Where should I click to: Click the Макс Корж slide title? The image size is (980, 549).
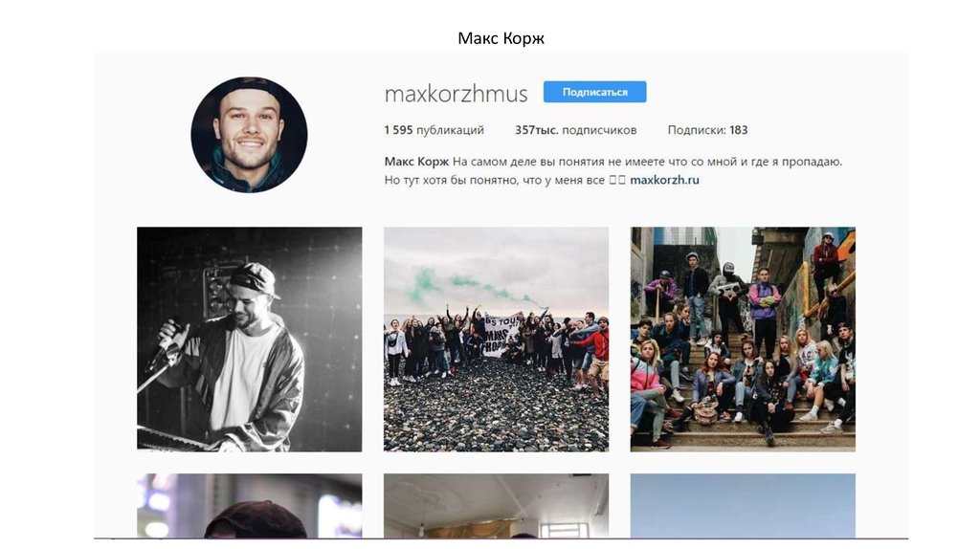501,38
